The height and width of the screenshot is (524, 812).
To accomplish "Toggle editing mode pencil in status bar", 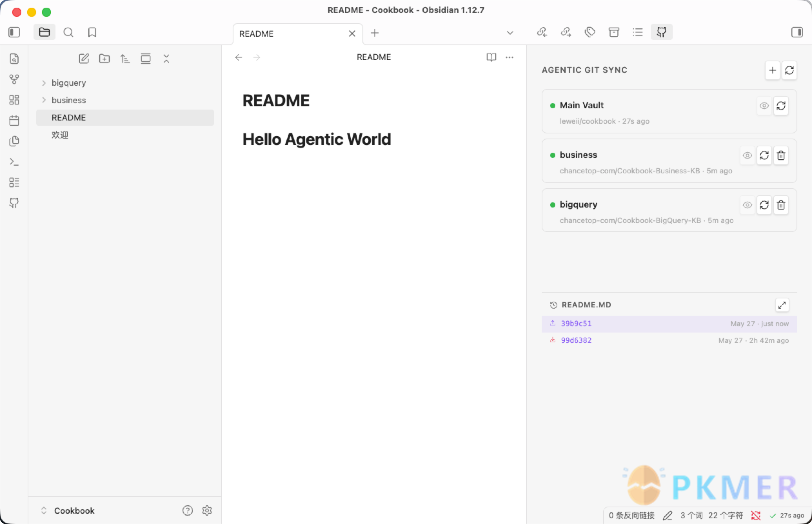I will 667,515.
